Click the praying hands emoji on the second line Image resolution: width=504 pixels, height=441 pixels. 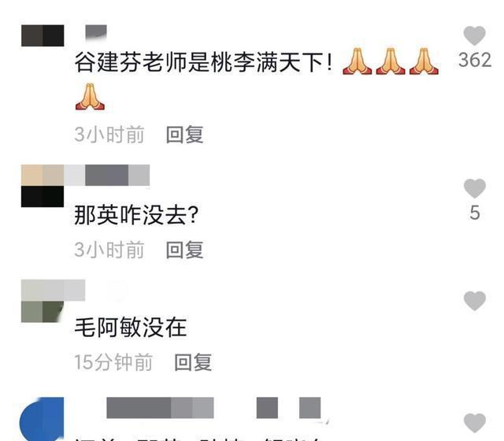tap(90, 96)
